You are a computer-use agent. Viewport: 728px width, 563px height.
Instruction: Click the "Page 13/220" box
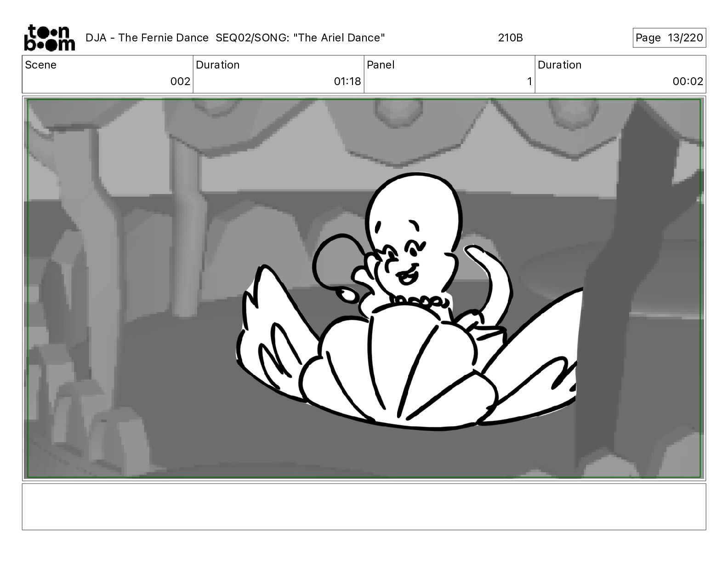(669, 38)
